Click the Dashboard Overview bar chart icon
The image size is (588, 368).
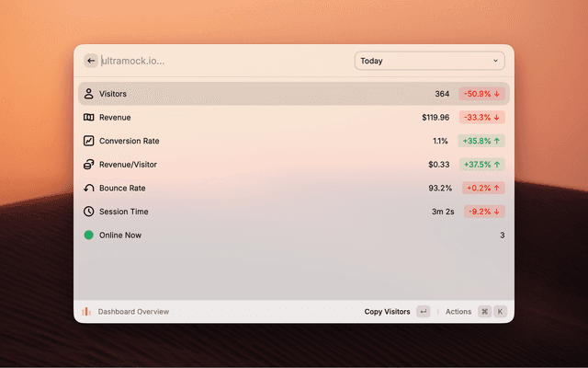tap(86, 312)
